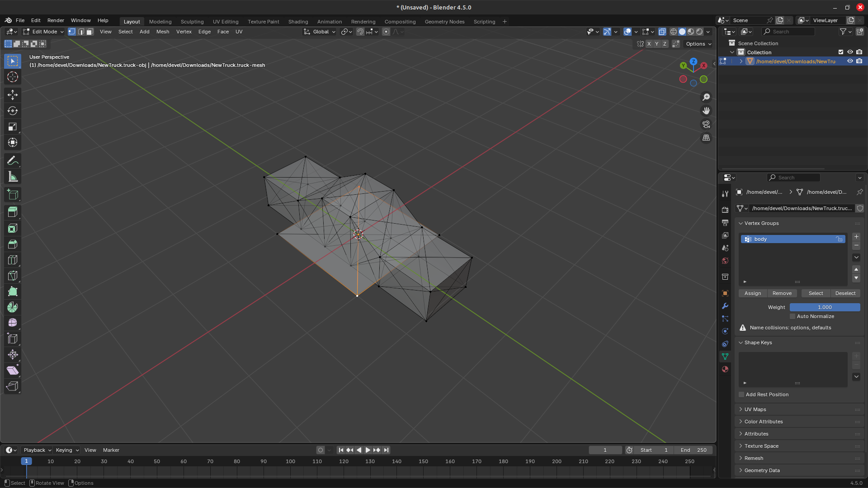This screenshot has width=868, height=488.
Task: Open Global transform orientation dropdown
Action: tap(320, 32)
